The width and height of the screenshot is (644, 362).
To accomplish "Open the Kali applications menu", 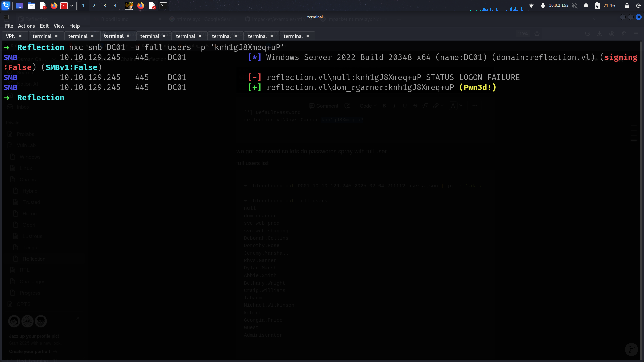I will point(6,5).
